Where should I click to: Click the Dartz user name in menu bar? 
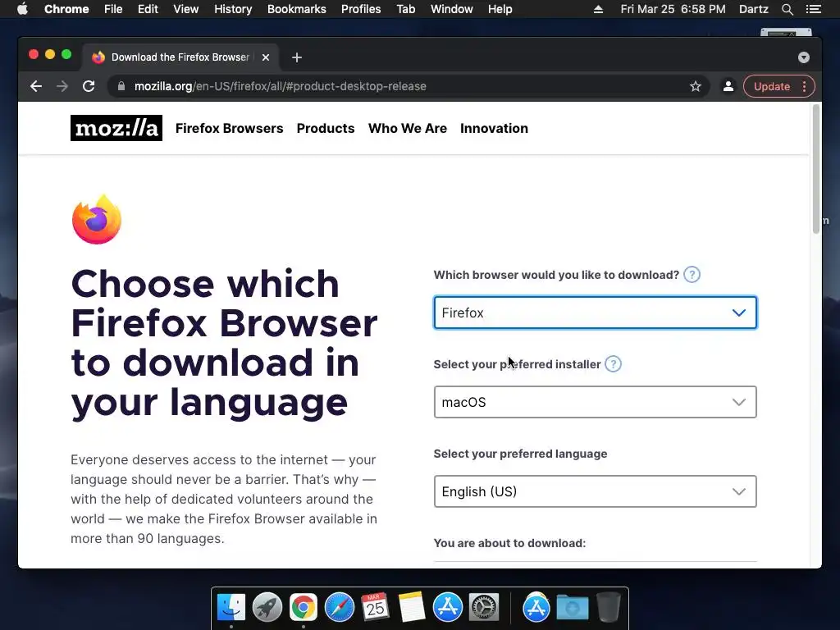754,9
